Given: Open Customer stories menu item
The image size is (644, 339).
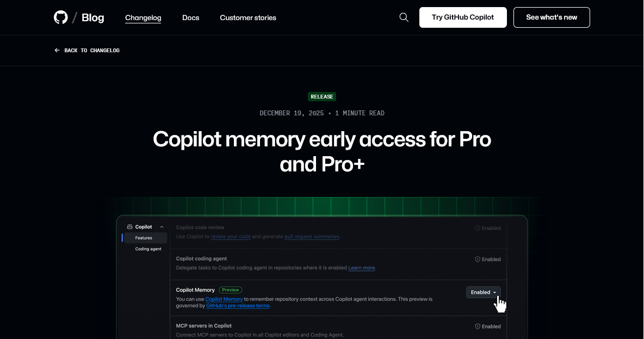Looking at the screenshot, I should (248, 17).
